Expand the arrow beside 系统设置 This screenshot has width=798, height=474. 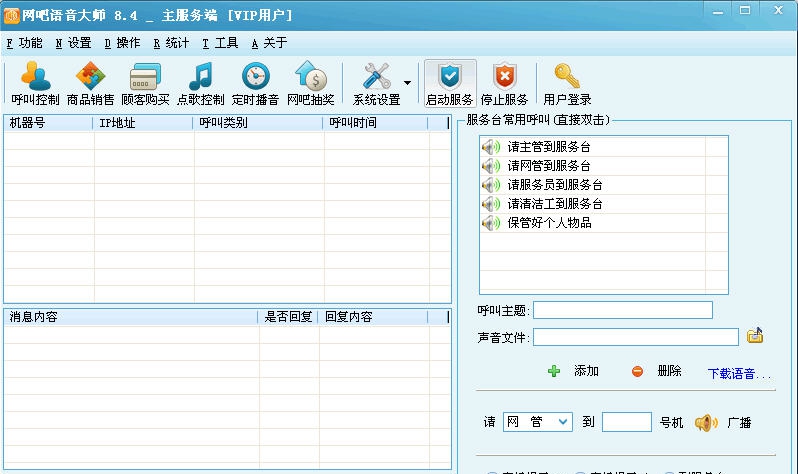408,83
